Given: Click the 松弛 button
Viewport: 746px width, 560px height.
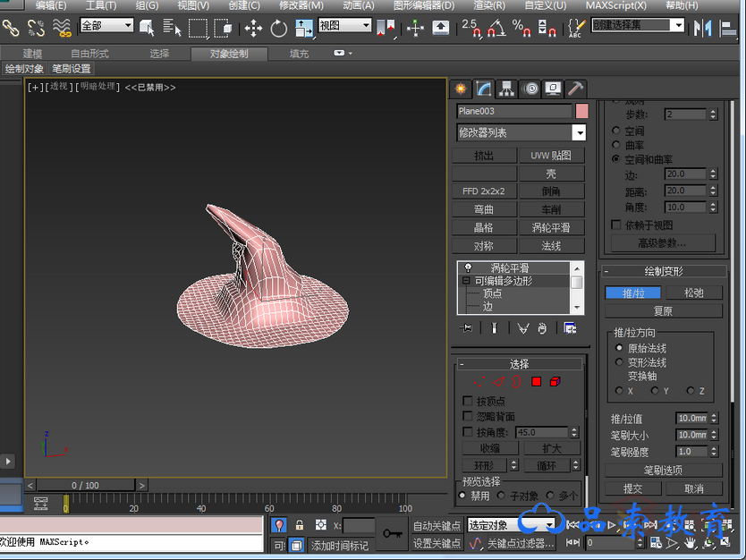Looking at the screenshot, I should click(x=693, y=293).
